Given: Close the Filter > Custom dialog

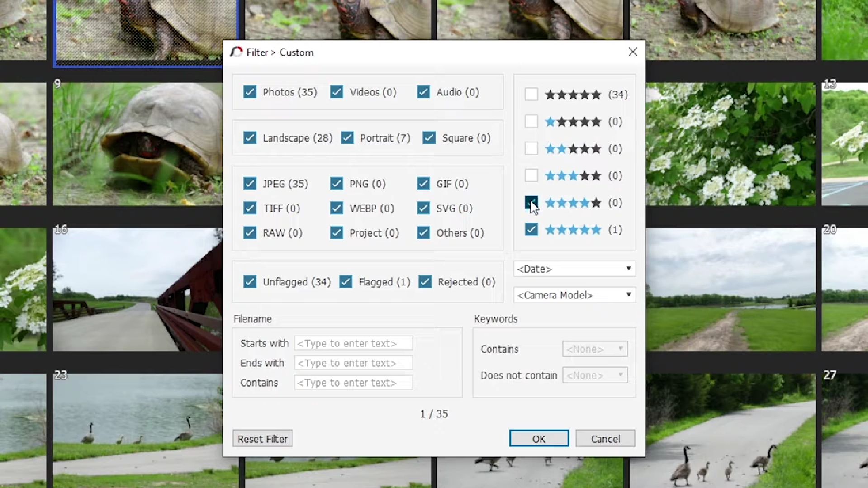Looking at the screenshot, I should [632, 52].
